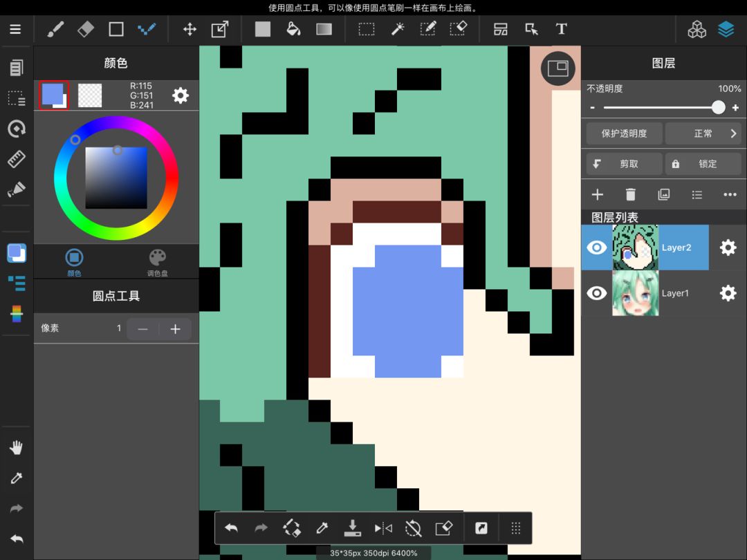Select the Gradient tool
This screenshot has height=560, width=747.
click(324, 29)
